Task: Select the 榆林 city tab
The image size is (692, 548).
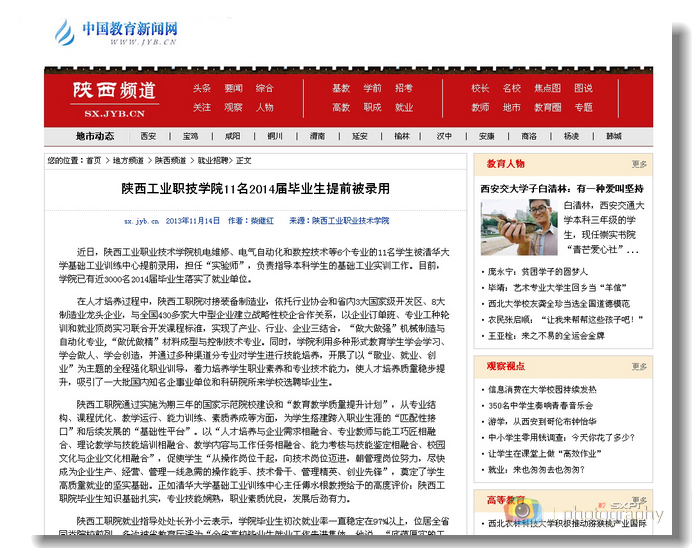Action: (402, 136)
